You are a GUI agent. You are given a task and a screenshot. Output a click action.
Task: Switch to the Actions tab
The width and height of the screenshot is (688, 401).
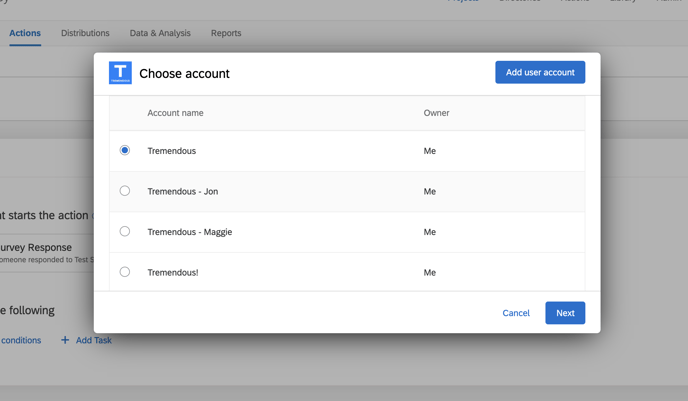[x=25, y=33]
